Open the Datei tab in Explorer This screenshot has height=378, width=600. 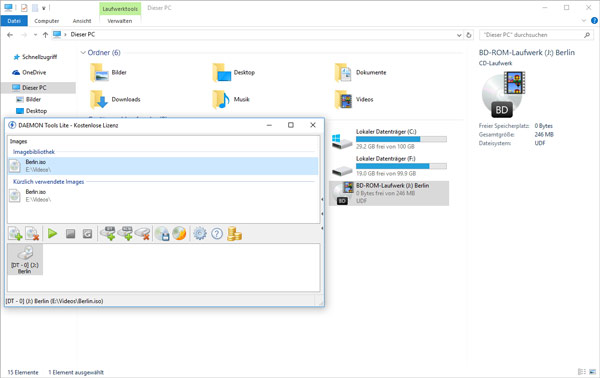coord(14,21)
